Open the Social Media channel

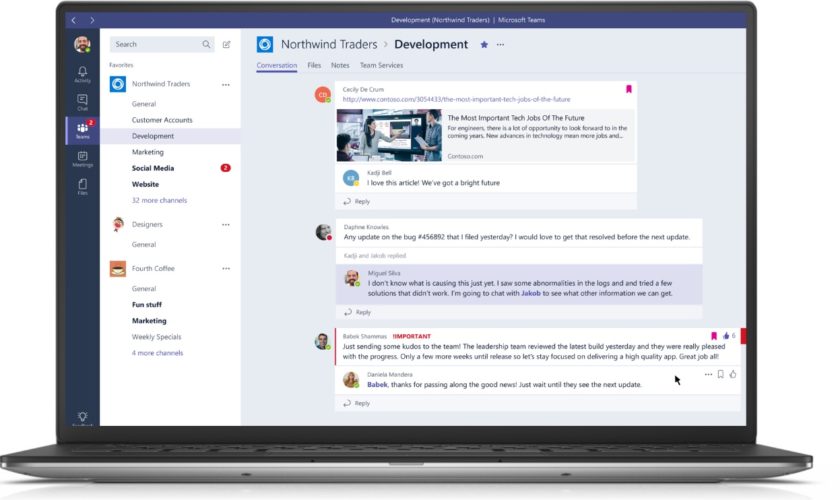[x=153, y=168]
